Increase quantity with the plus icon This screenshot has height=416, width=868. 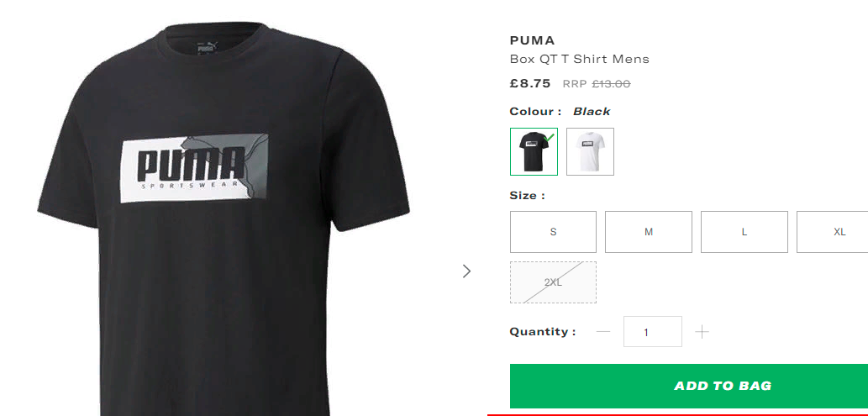pyautogui.click(x=702, y=332)
